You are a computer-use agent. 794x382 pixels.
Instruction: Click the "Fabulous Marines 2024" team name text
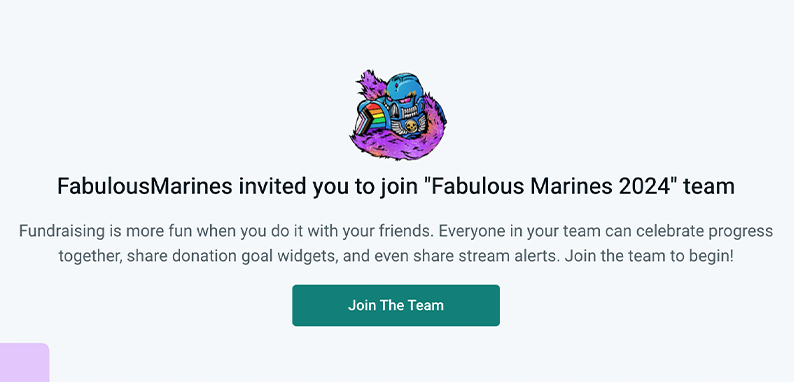(549, 186)
